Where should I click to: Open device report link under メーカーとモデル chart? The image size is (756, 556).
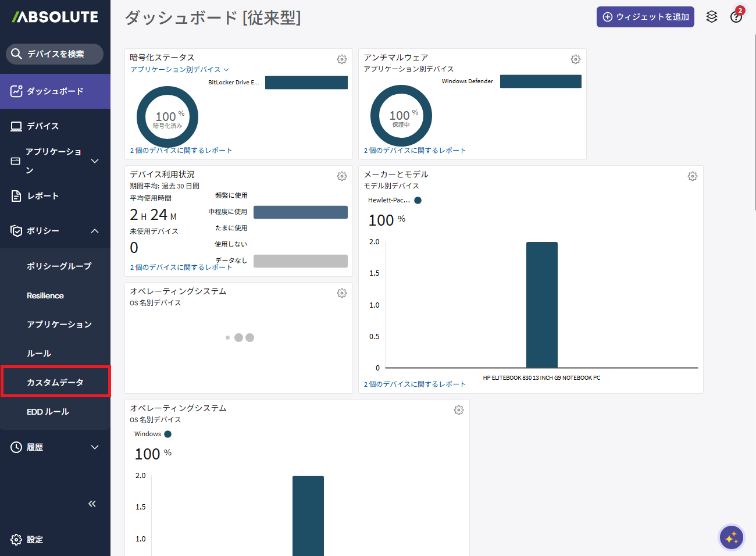[x=415, y=384]
